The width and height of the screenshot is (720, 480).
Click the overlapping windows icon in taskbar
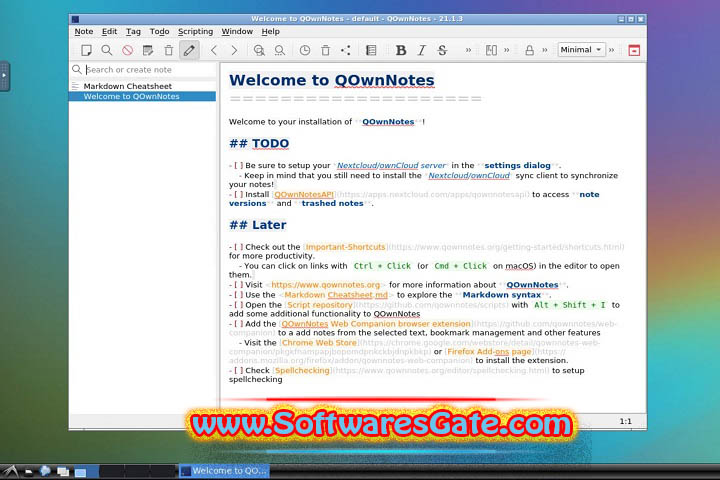[x=63, y=472]
